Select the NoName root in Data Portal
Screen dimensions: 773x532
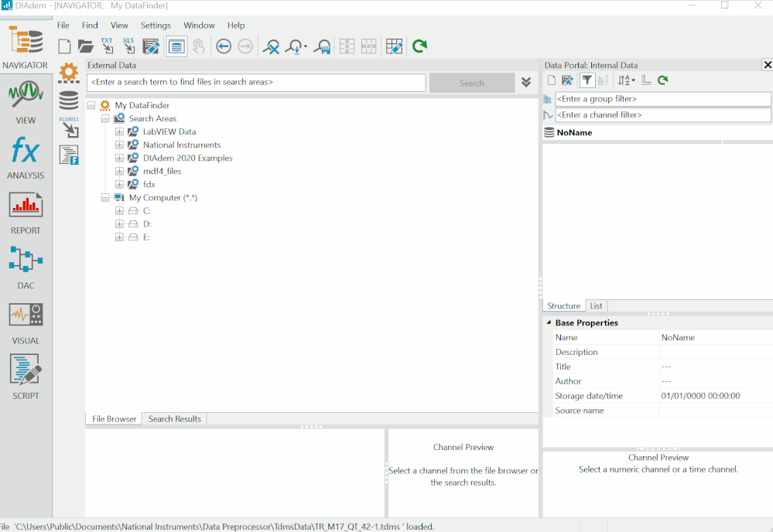click(574, 132)
